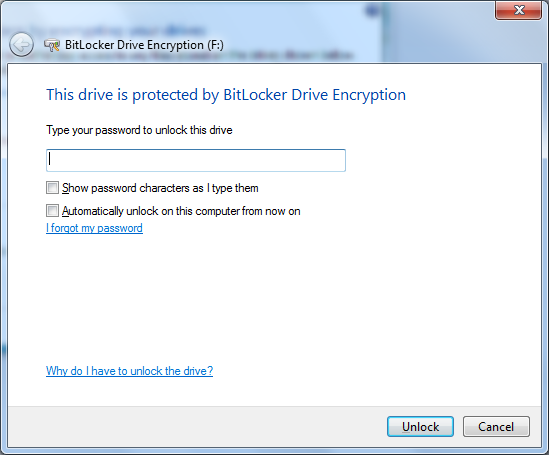
Task: Click the Unlock button
Action: tap(420, 427)
